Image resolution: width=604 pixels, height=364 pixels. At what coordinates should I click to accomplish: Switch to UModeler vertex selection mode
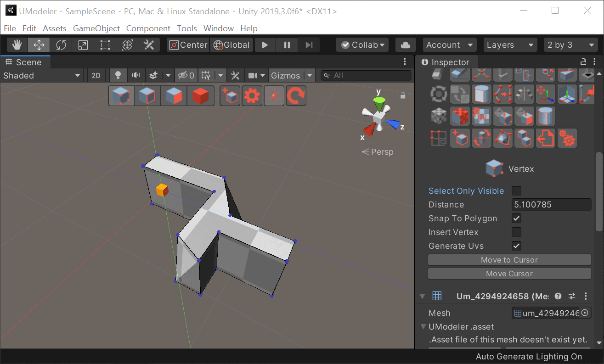pyautogui.click(x=122, y=96)
